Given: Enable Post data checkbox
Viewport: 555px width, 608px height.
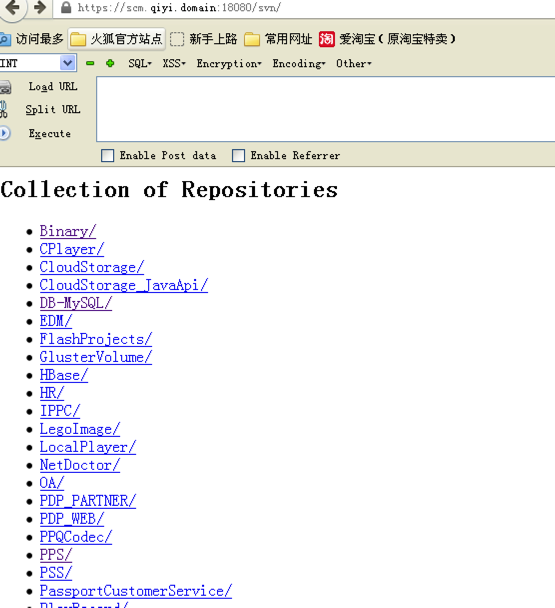Looking at the screenshot, I should coord(107,155).
